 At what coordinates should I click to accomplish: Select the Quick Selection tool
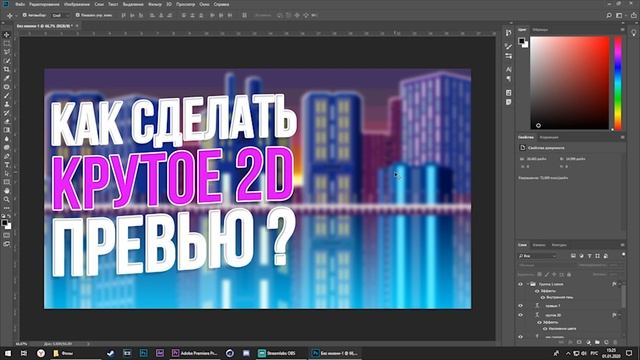click(7, 61)
